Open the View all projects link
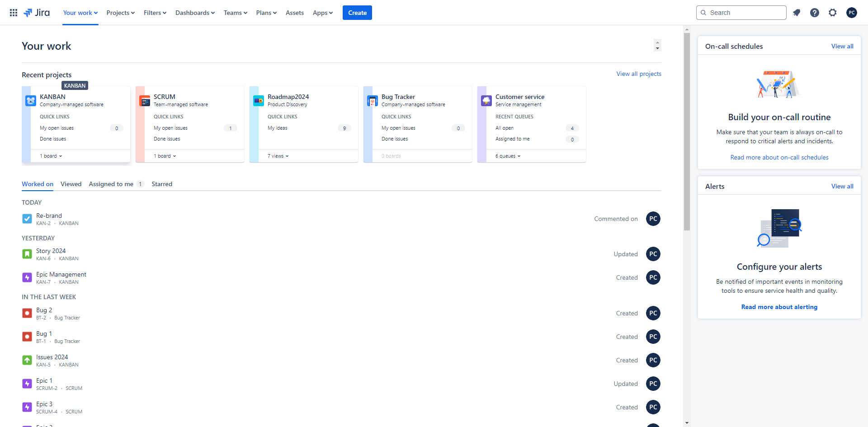This screenshot has height=427, width=868. point(638,74)
